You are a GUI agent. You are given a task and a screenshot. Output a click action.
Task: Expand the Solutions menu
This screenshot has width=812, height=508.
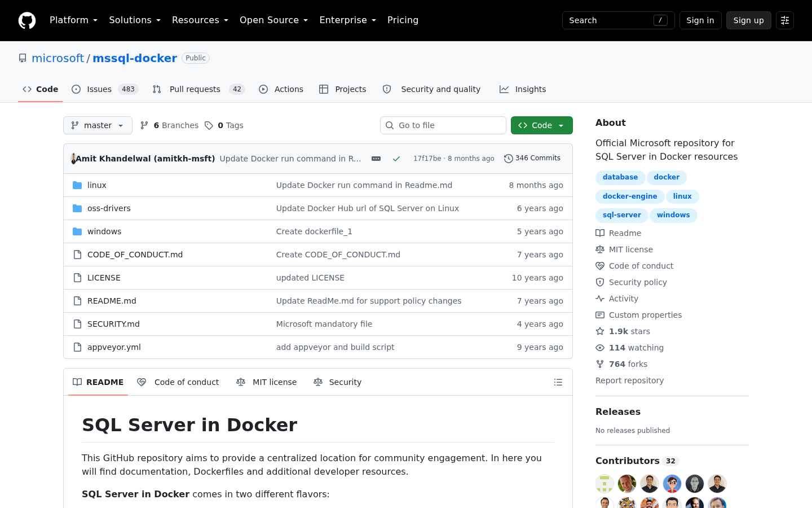tap(135, 20)
